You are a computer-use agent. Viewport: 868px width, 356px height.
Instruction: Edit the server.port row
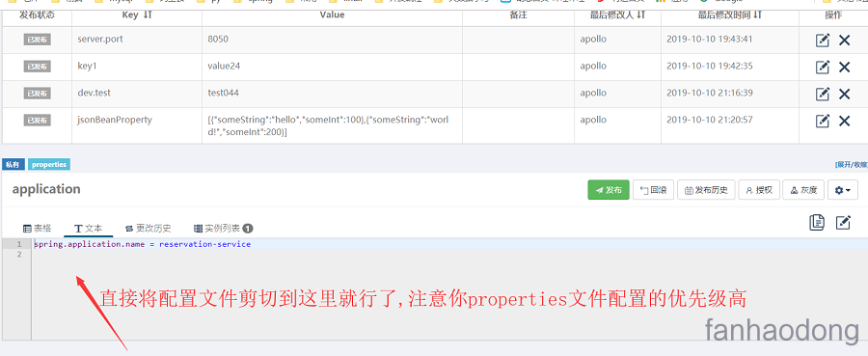[823, 41]
